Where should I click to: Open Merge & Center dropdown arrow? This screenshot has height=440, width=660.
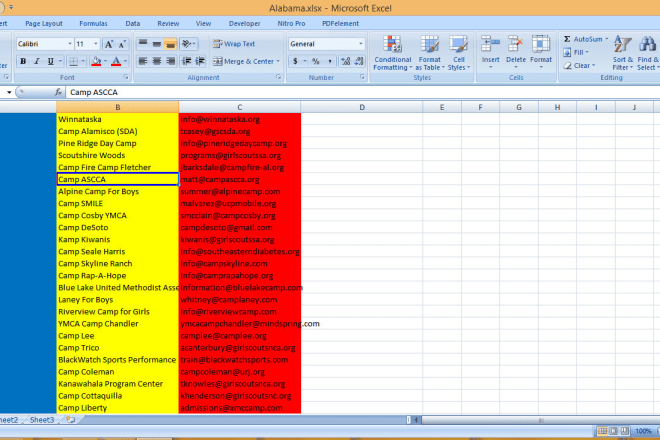click(278, 61)
